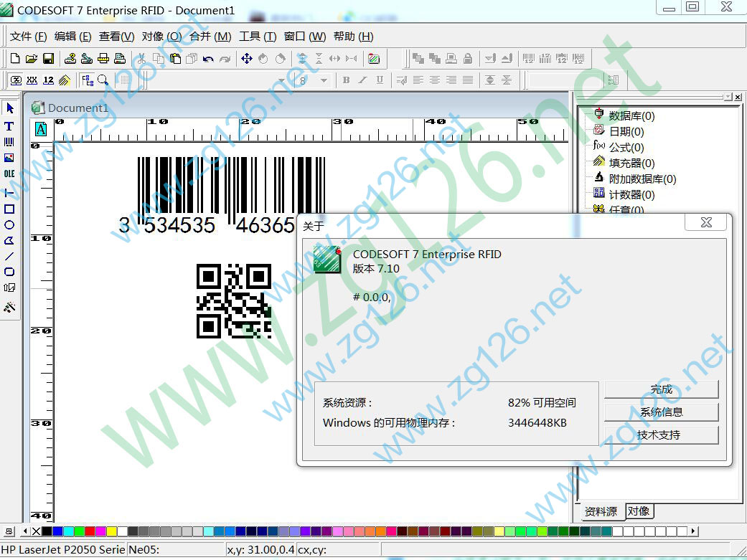Switch to the 对像 tab
Viewport: 747px width, 560px height.
pyautogui.click(x=639, y=511)
